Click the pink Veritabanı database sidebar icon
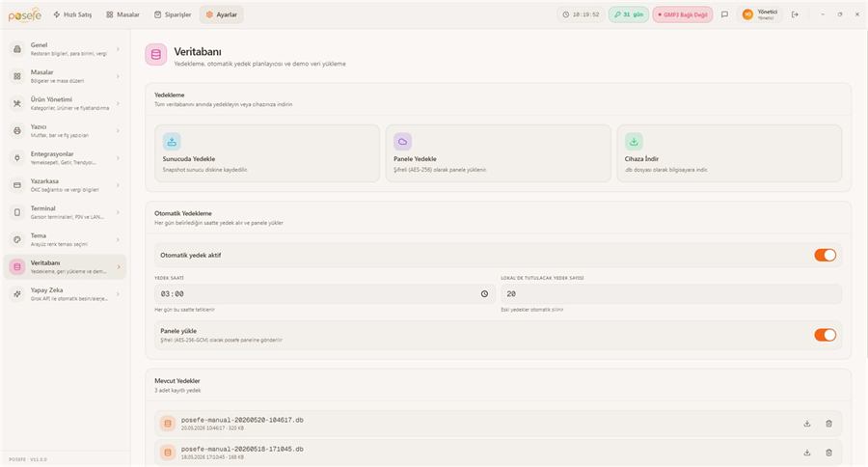The image size is (868, 467). coord(17,267)
